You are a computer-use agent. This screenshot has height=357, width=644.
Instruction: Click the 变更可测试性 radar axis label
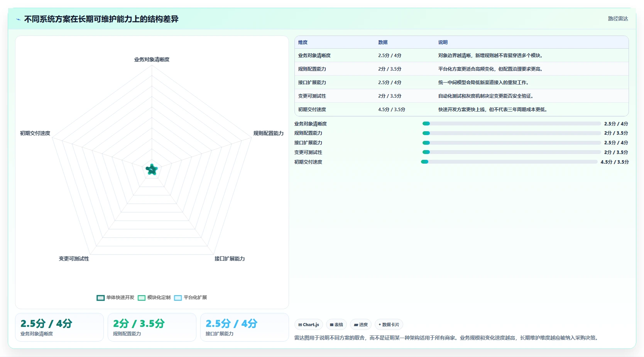74,259
